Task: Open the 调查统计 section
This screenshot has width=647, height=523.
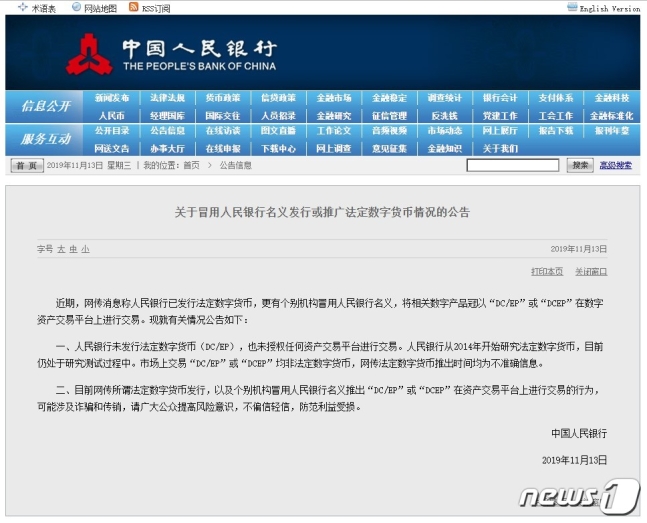Action: [444, 98]
